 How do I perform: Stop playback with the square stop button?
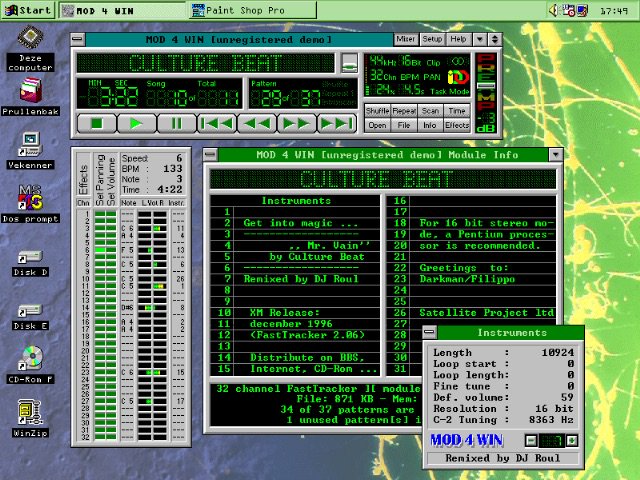click(x=96, y=123)
